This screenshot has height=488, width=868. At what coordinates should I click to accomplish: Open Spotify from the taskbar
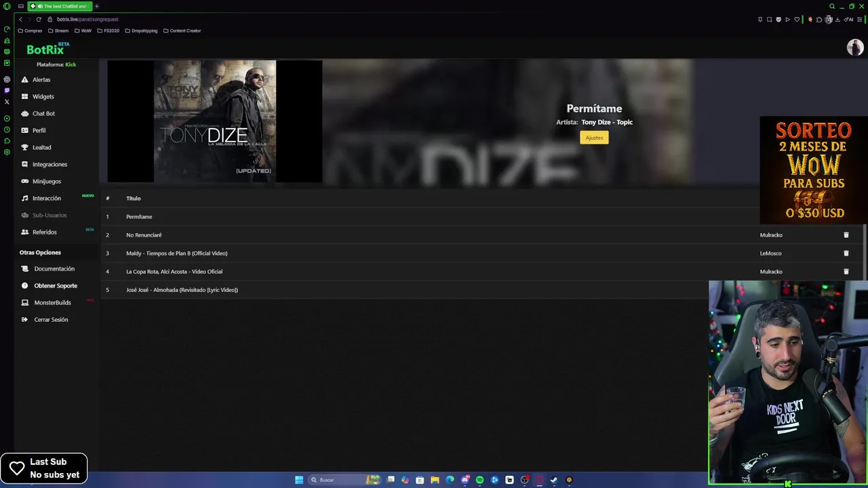(x=479, y=480)
